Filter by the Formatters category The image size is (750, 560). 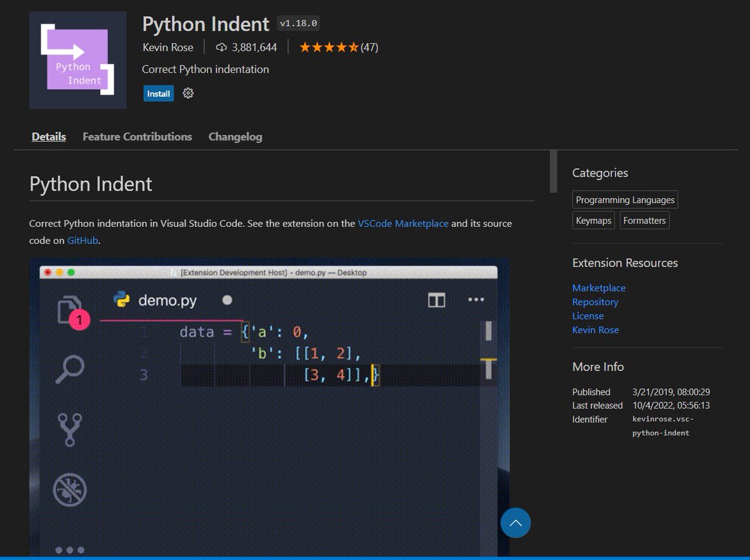point(644,220)
